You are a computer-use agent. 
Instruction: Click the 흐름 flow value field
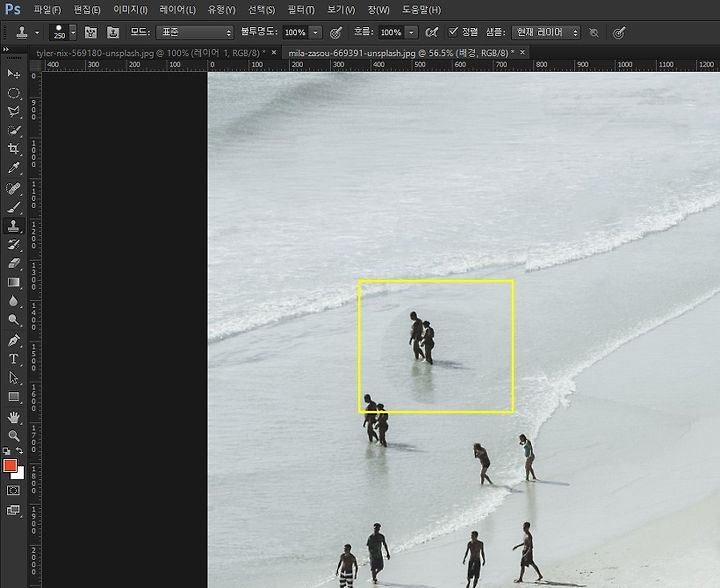(391, 32)
